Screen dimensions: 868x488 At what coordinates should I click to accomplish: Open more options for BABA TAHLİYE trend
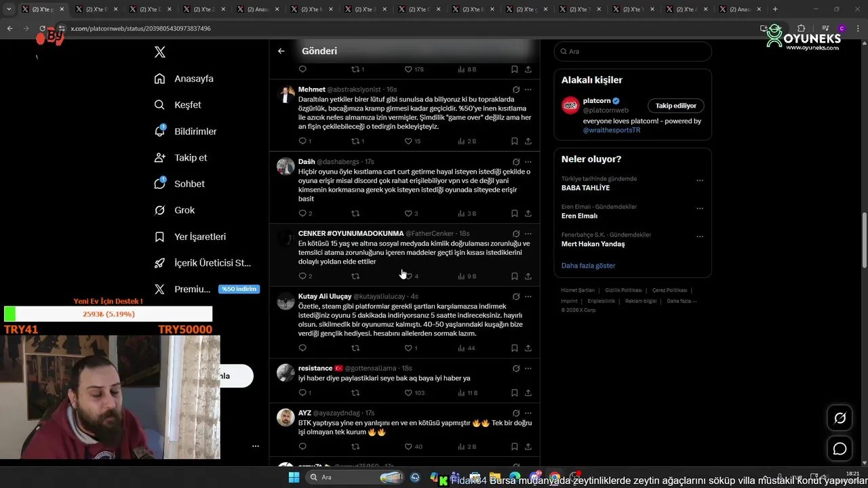tap(700, 181)
